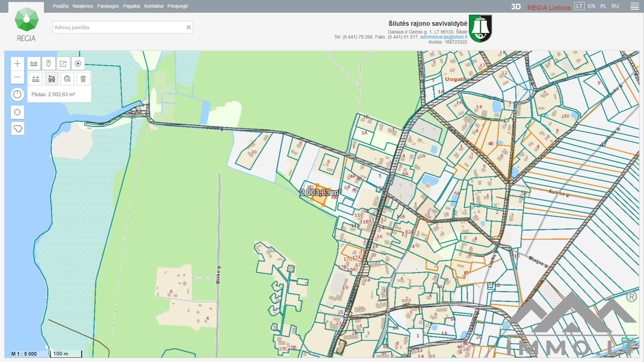Click the Kodas: 188723322 text
The width and height of the screenshot is (644, 362).
coord(448,42)
